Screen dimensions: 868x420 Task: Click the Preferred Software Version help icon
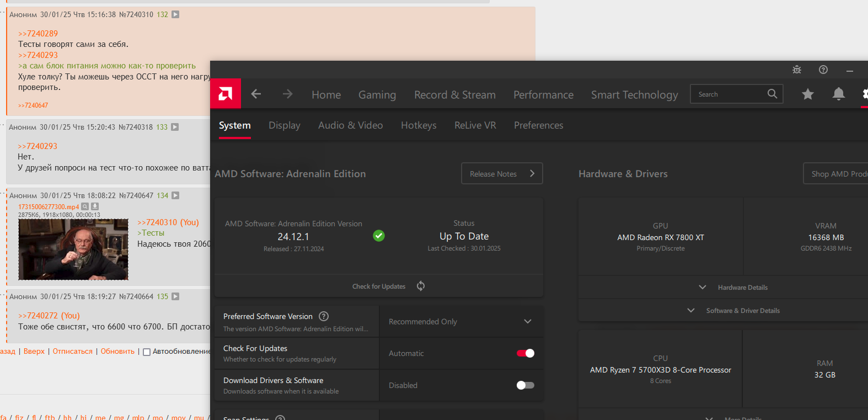324,316
